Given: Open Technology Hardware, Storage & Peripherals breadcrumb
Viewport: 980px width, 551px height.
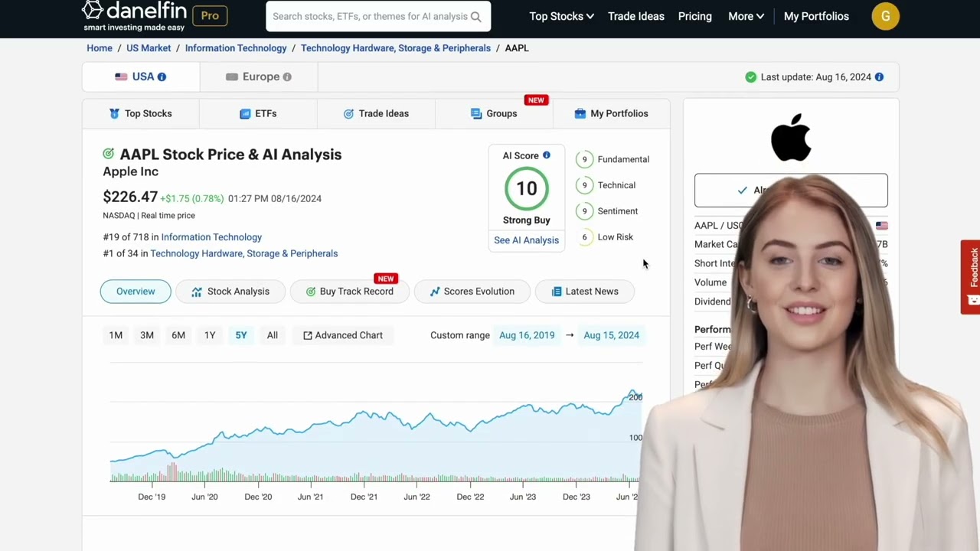Looking at the screenshot, I should coord(396,48).
